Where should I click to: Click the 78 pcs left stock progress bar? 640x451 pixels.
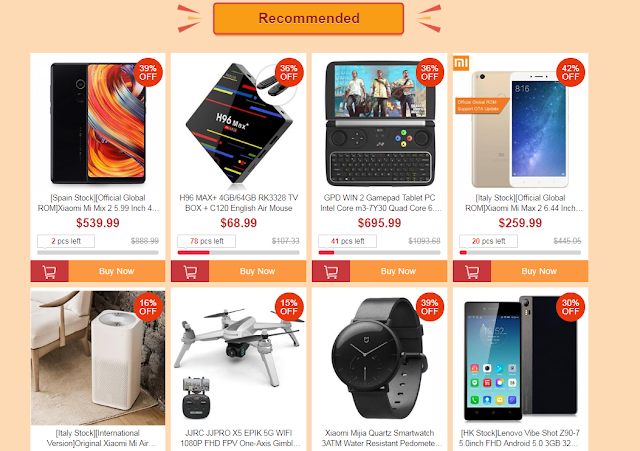pyautogui.click(x=239, y=253)
